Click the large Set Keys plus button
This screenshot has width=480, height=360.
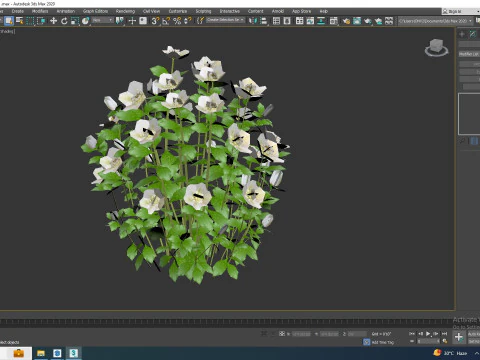tap(459, 337)
